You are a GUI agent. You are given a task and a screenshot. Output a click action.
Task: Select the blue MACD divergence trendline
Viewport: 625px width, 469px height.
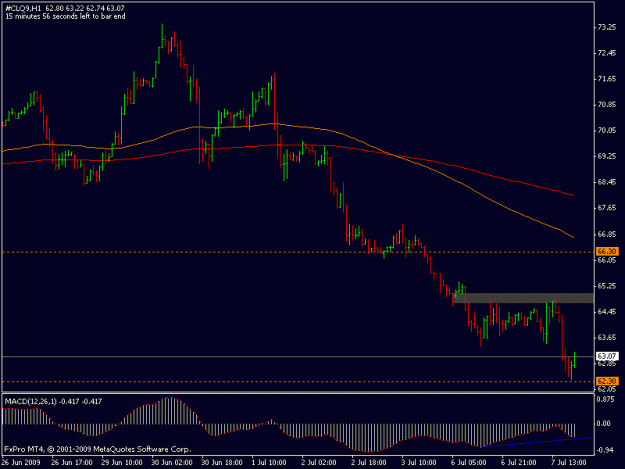(538, 442)
